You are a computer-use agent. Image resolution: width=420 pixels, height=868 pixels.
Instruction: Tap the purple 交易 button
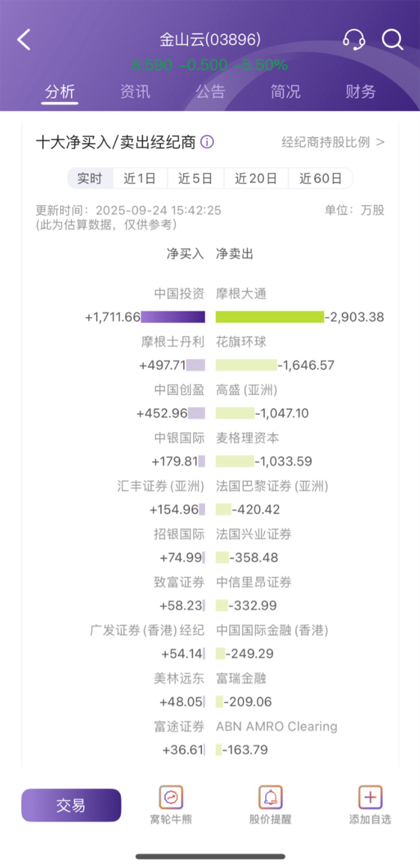71,805
